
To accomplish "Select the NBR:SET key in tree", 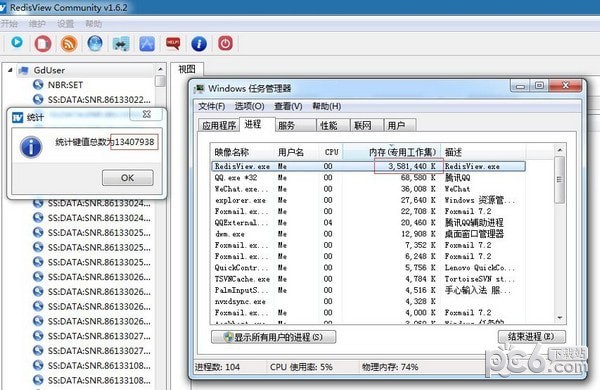I will (65, 85).
